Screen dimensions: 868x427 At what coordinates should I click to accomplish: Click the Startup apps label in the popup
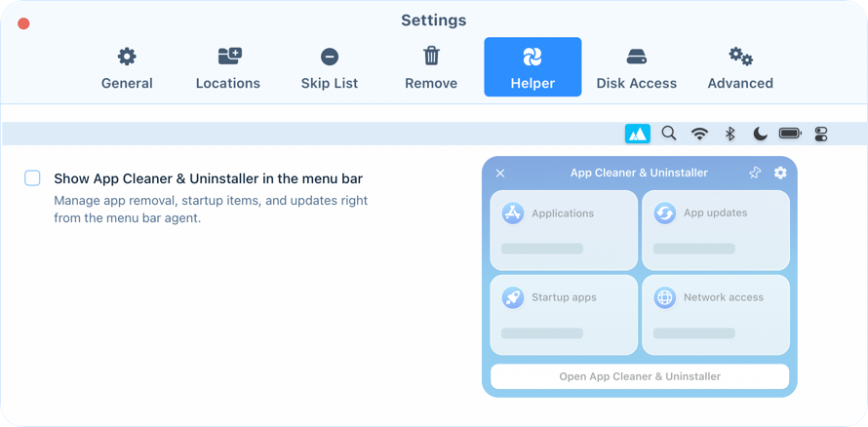pyautogui.click(x=564, y=297)
